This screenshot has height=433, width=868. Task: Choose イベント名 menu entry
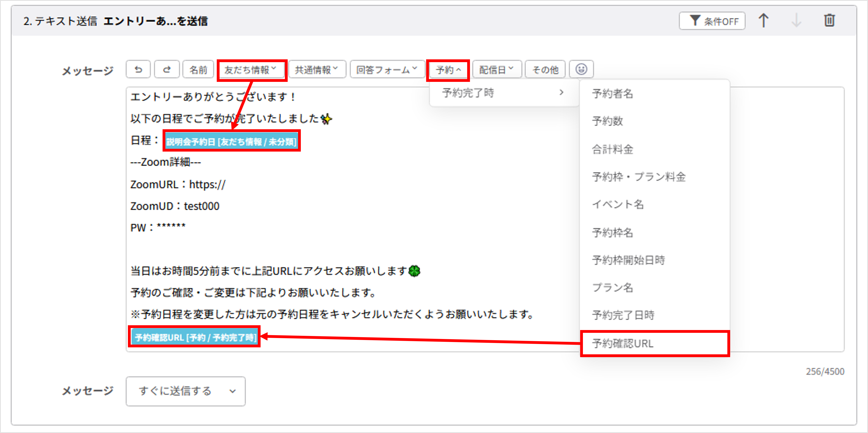(654, 204)
